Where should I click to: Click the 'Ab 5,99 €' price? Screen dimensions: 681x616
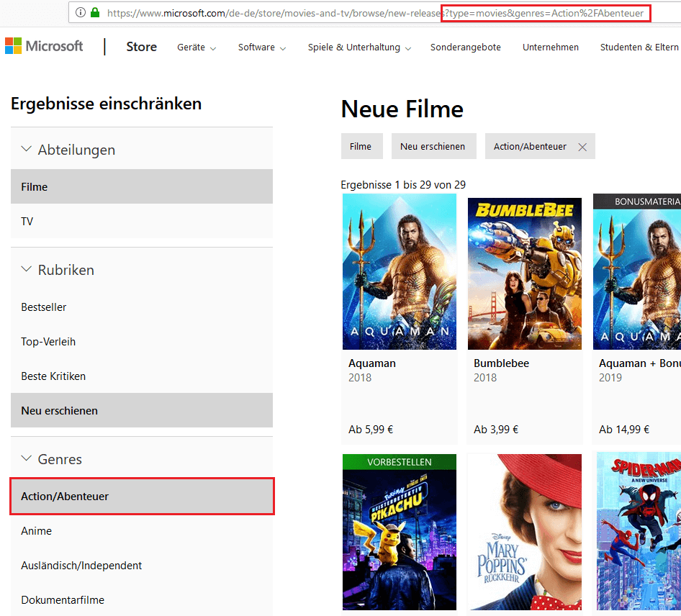[x=371, y=430]
